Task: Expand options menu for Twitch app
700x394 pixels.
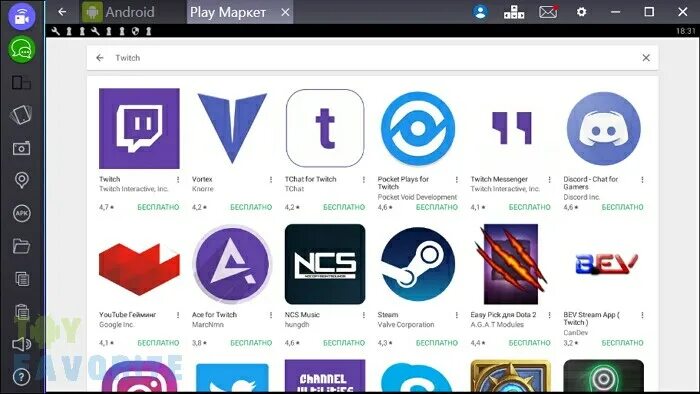Action: coord(178,179)
